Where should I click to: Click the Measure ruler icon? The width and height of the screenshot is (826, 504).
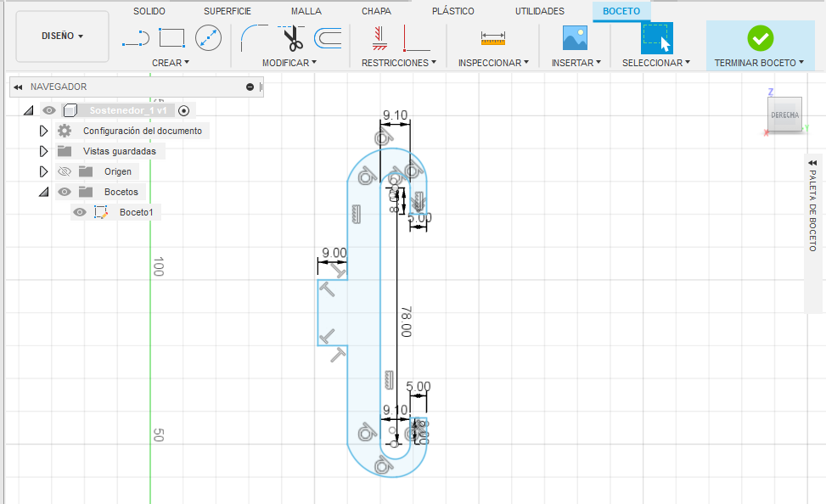tap(493, 38)
